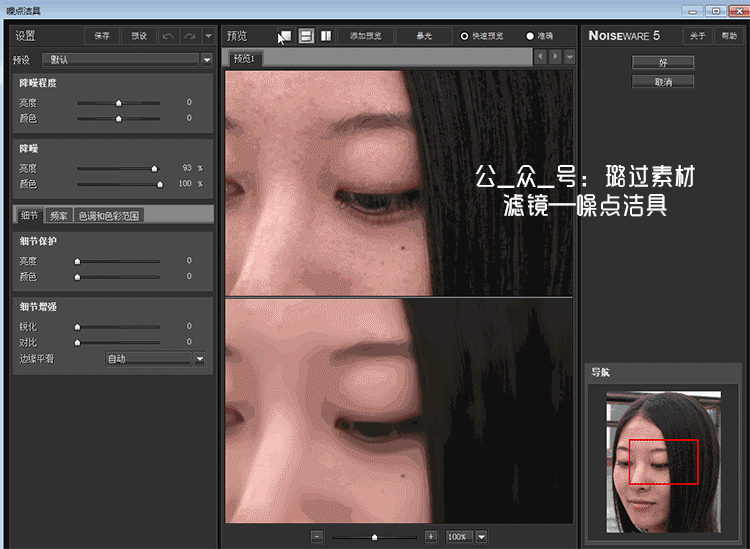750x549 pixels.
Task: Click the undo arrow icon in settings
Action: 168,36
